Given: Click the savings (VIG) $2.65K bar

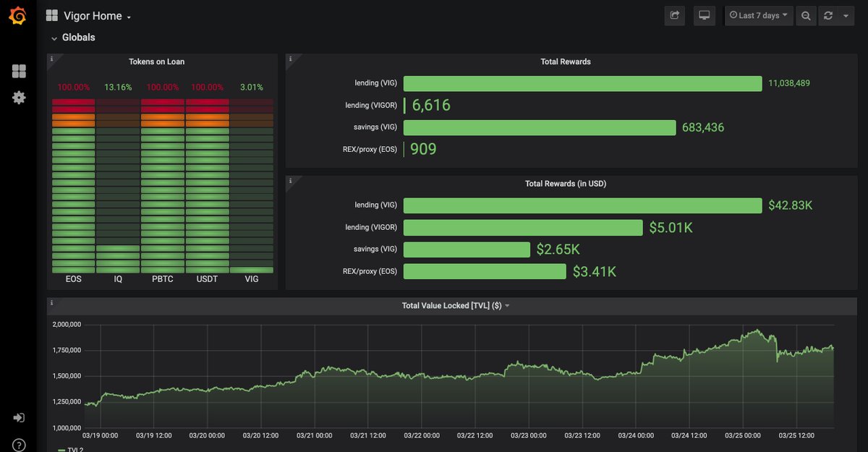Looking at the screenshot, I should point(467,250).
